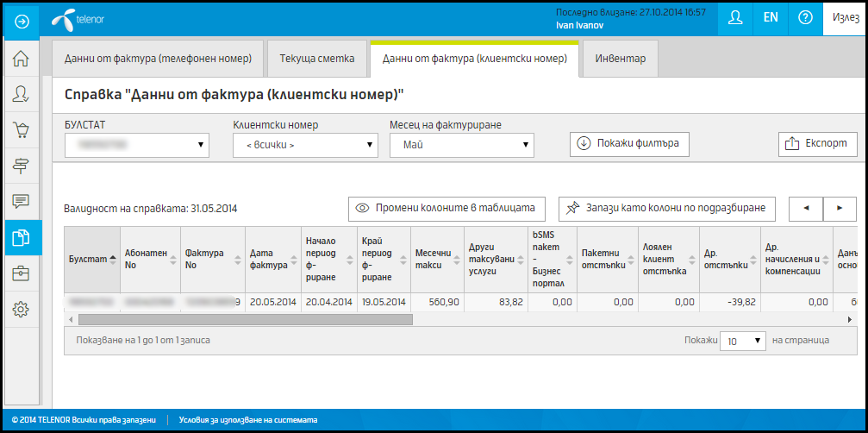Click the scrollbar left arrow
Viewport: 868px width, 433px height.
point(71,319)
